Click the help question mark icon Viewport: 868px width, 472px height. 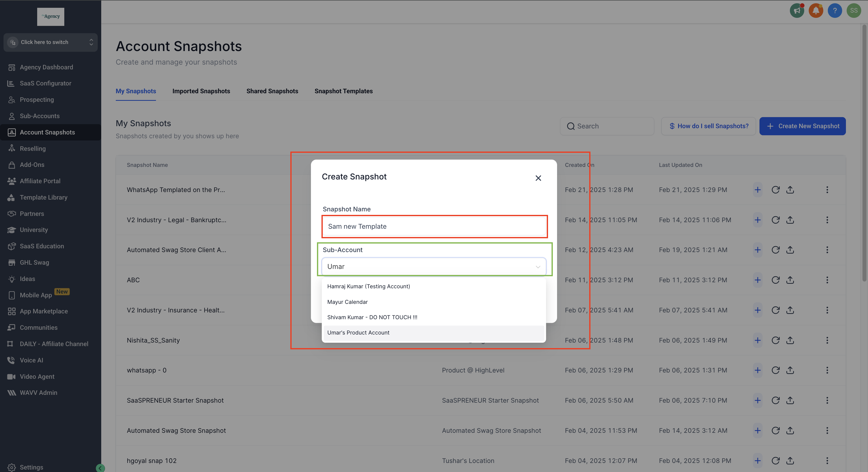tap(835, 11)
